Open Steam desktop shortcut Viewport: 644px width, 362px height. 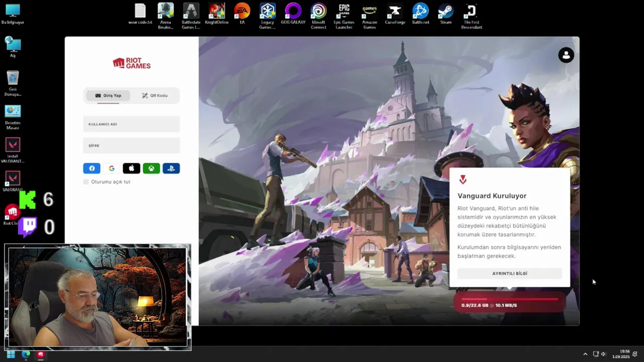click(446, 14)
